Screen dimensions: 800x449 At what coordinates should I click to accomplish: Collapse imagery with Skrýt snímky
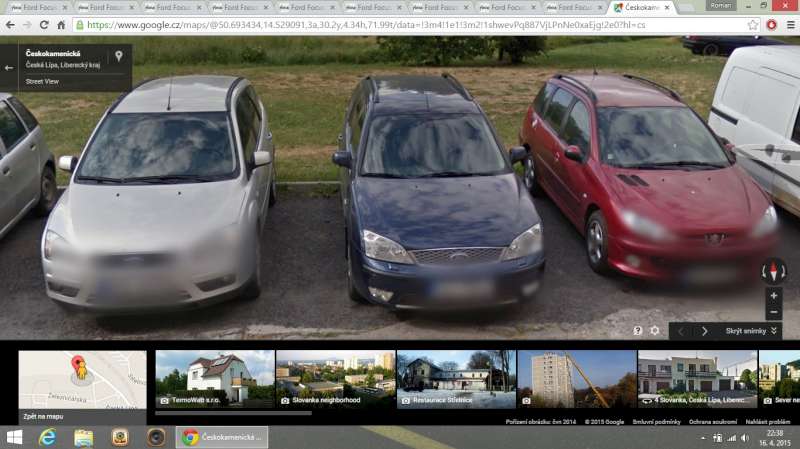point(752,331)
